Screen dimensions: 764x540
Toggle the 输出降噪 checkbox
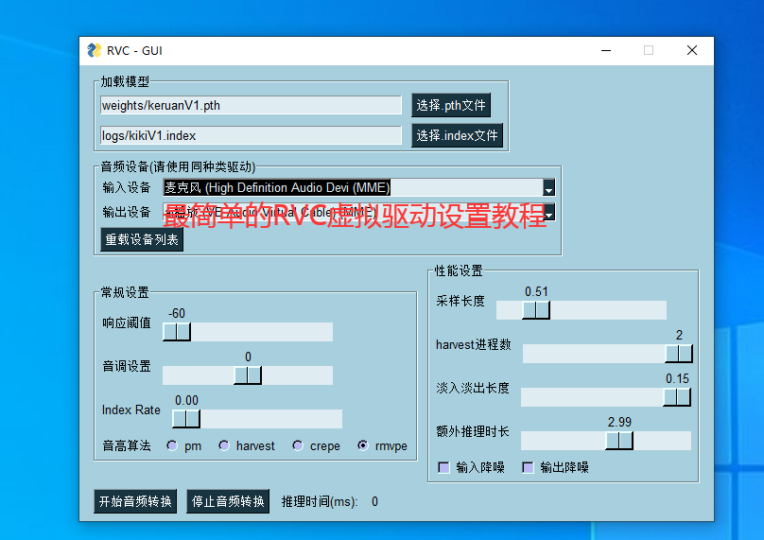tap(528, 467)
